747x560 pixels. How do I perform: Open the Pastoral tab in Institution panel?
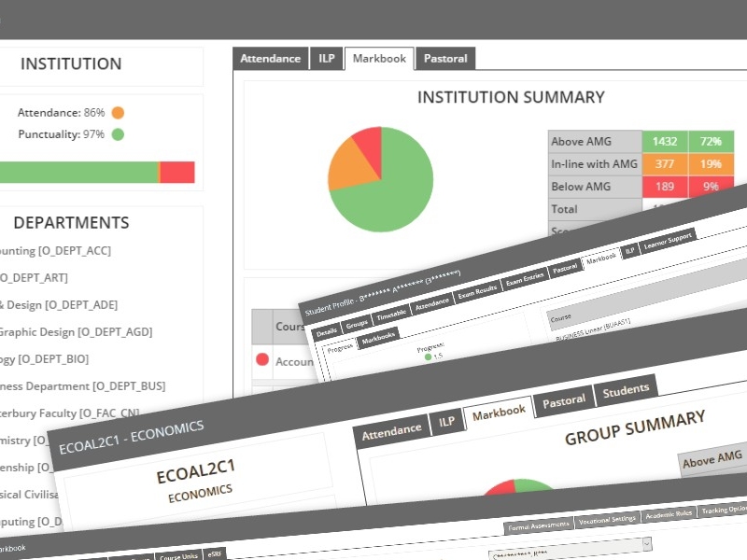click(x=445, y=58)
